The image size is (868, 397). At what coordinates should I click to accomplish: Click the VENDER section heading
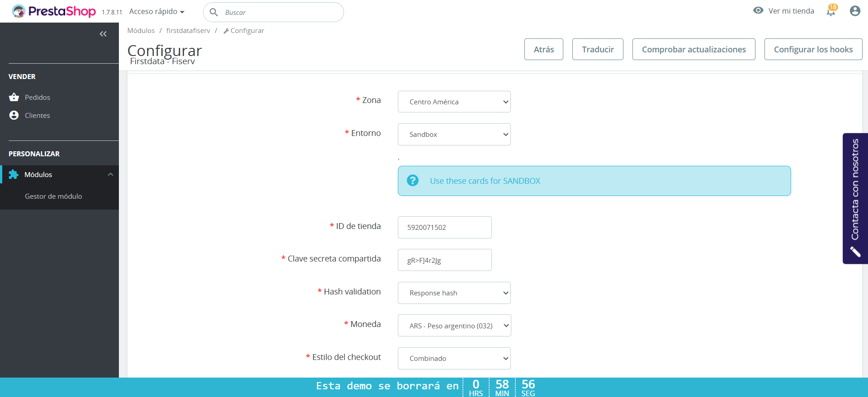(x=22, y=77)
